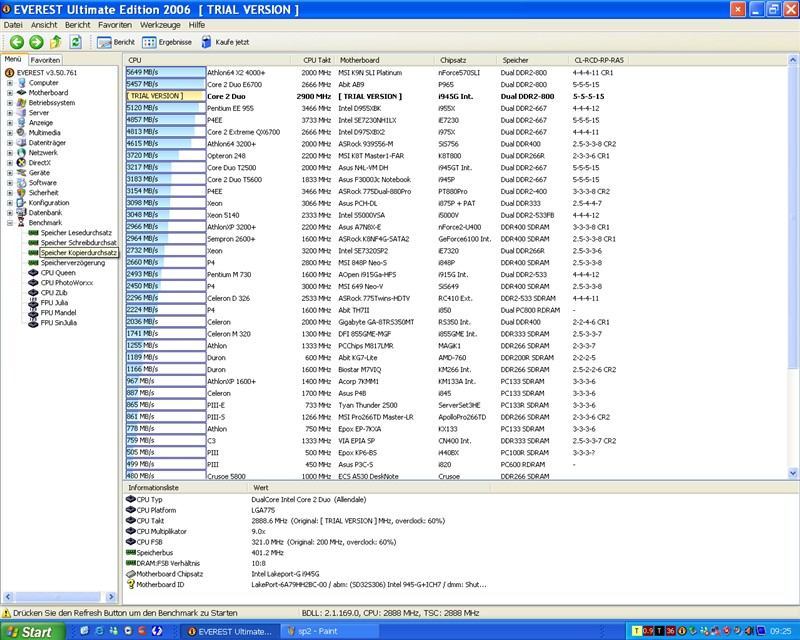Click the Benchmark hourglass icon
800x640 pixels.
(x=21, y=223)
